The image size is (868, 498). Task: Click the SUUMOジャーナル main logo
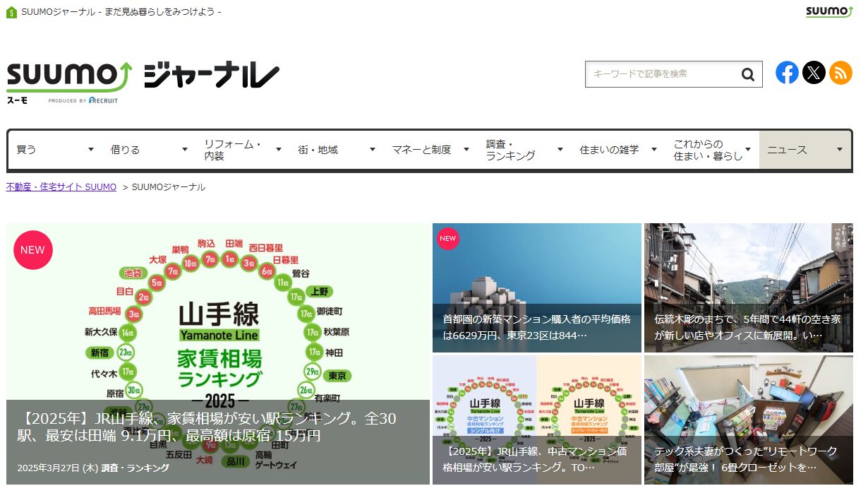pos(143,83)
